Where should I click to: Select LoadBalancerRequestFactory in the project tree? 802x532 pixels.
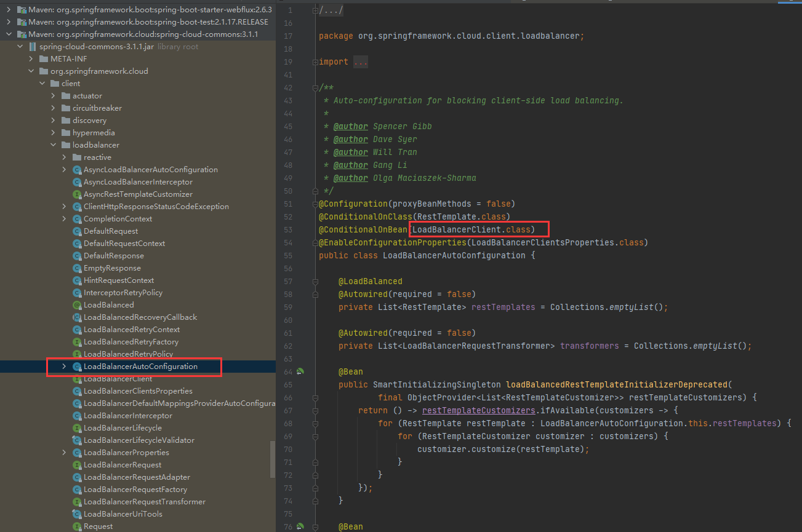[x=135, y=490]
